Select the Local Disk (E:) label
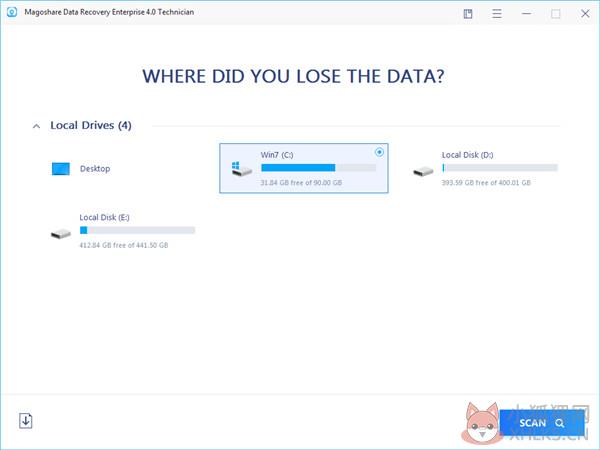Screen dimensions: 600x450 [x=104, y=217]
